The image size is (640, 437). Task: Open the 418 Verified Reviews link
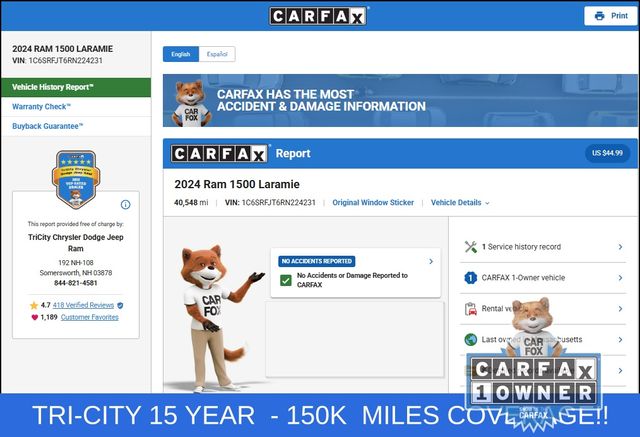84,304
